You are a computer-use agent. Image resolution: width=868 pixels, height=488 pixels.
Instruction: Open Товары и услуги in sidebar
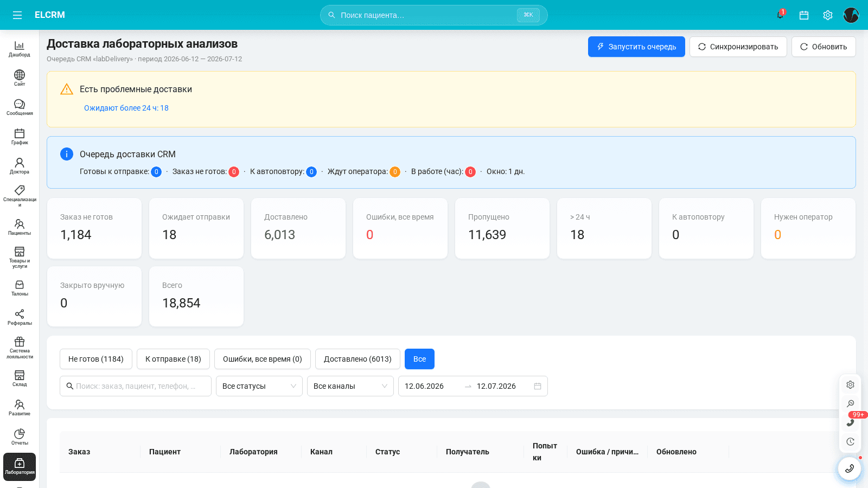click(20, 257)
